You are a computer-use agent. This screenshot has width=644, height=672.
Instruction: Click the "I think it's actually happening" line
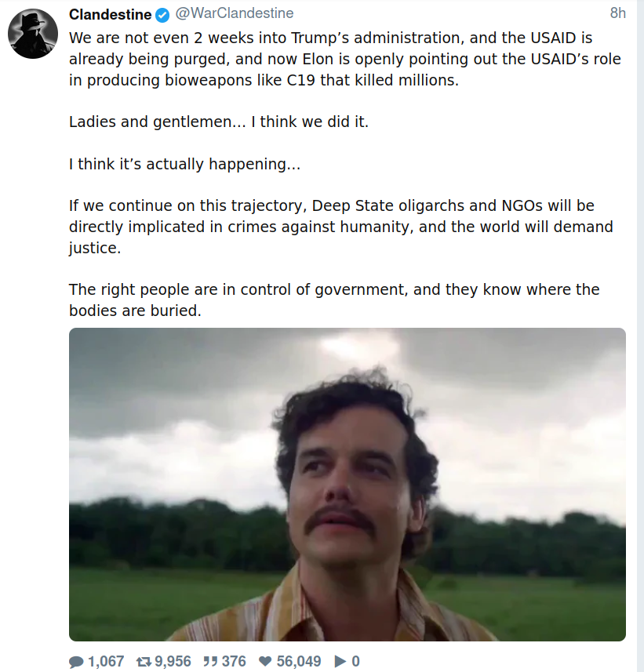tap(184, 165)
